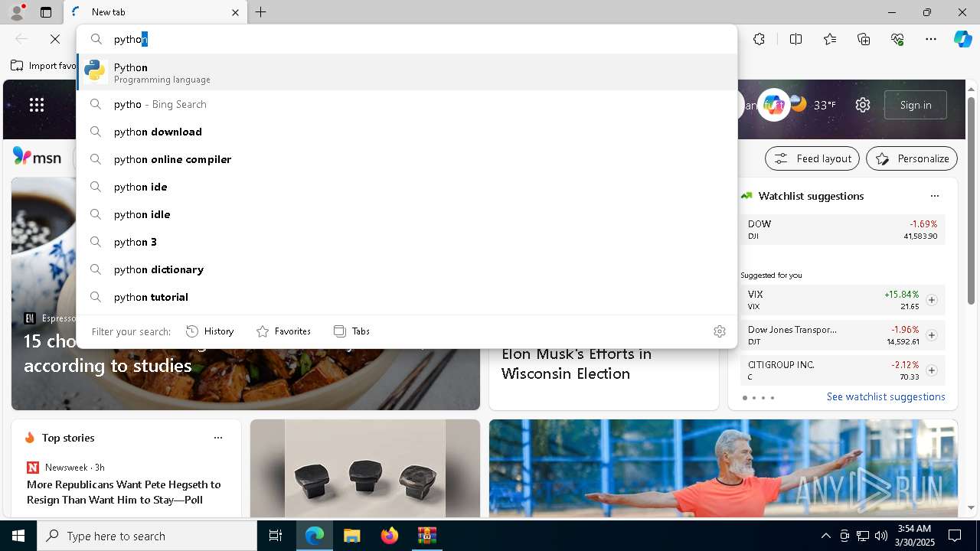Open the 33°F weather widget

[813, 105]
